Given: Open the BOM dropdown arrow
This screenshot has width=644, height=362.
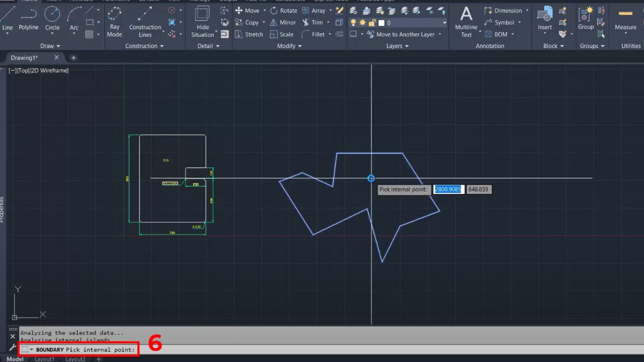Looking at the screenshot, I should [x=513, y=34].
